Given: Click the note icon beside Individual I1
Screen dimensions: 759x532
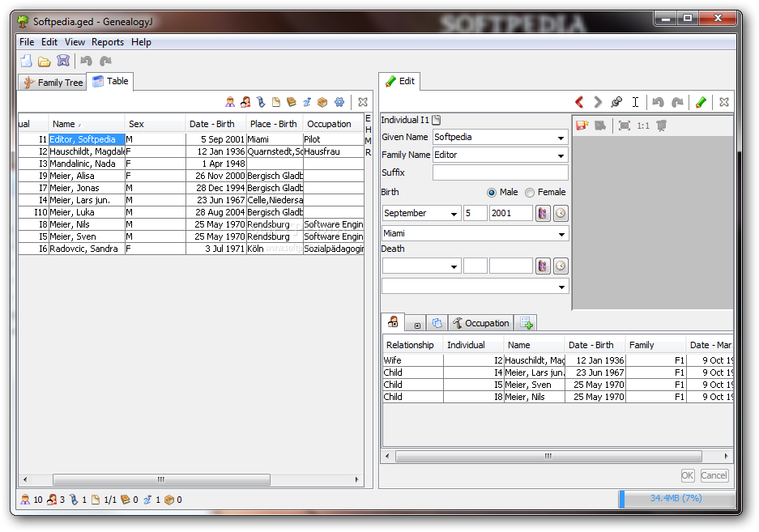Looking at the screenshot, I should [x=436, y=120].
